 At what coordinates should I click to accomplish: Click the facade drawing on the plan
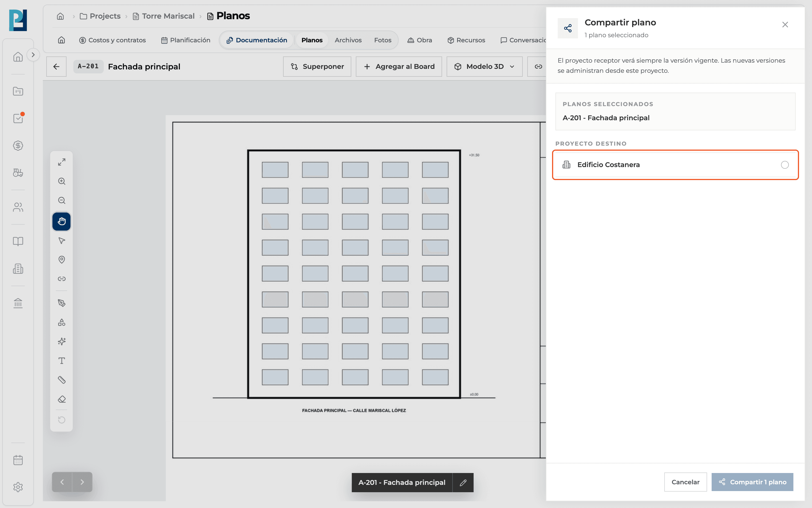(354, 274)
